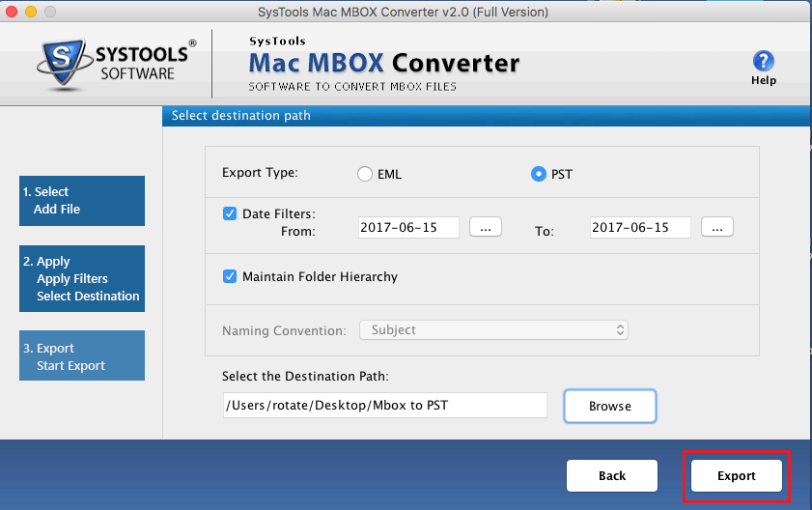
Task: Go to step 2 Apply Filters Select Destination
Action: pyautogui.click(x=82, y=279)
